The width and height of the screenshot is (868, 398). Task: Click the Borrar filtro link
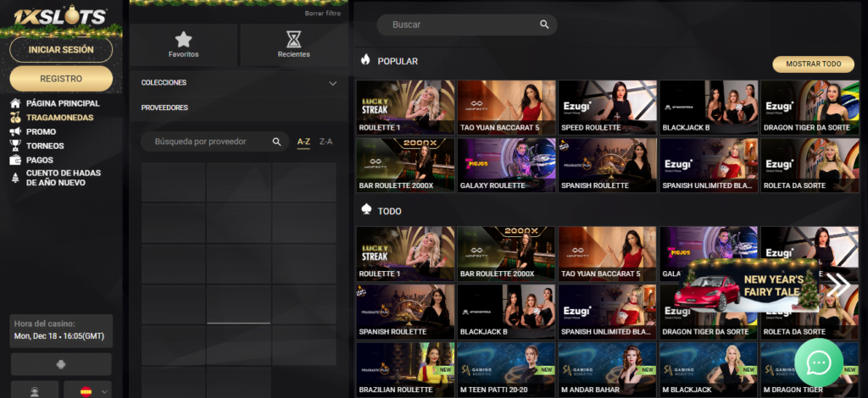(x=323, y=14)
